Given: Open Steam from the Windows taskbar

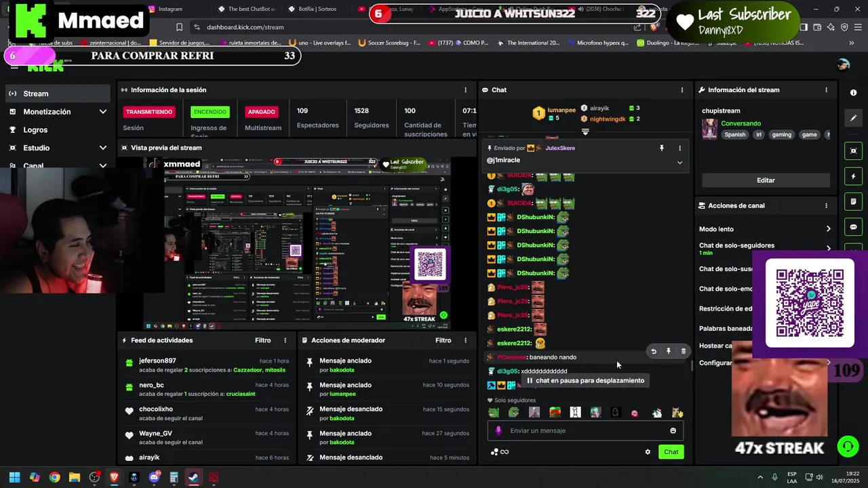Looking at the screenshot, I should [x=194, y=477].
